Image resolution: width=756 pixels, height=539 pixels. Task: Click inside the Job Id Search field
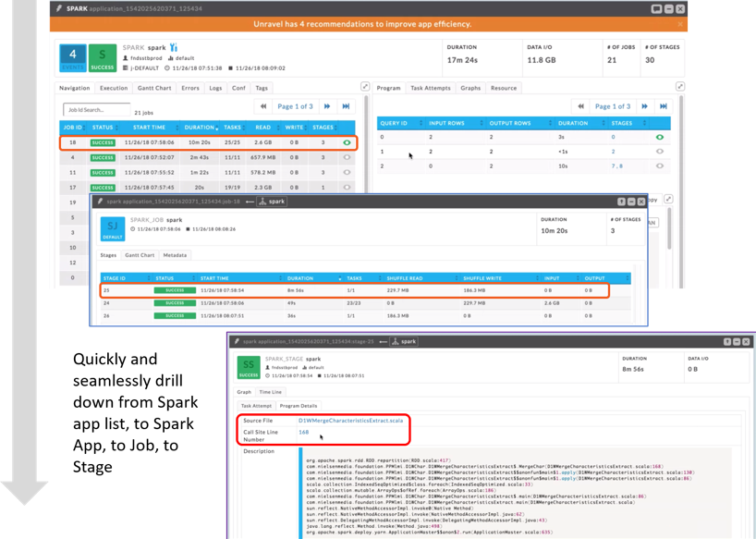[99, 106]
